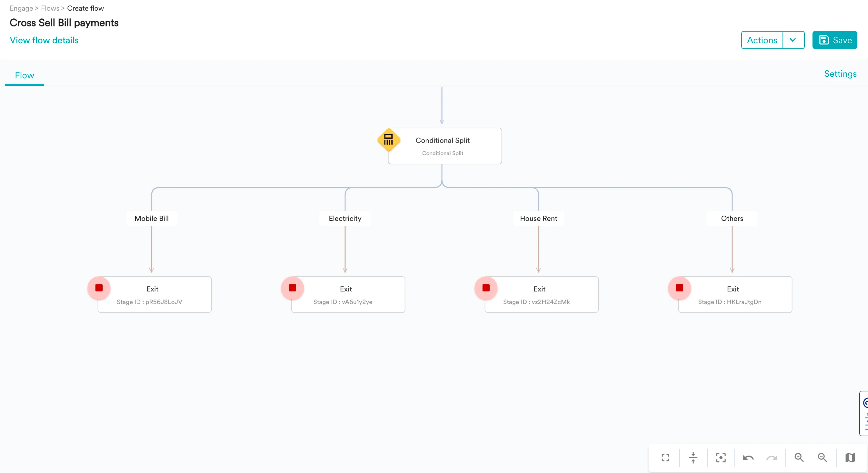Click the red stop icon on Exit HKLraJtgDn
This screenshot has height=473, width=868.
coord(679,288)
